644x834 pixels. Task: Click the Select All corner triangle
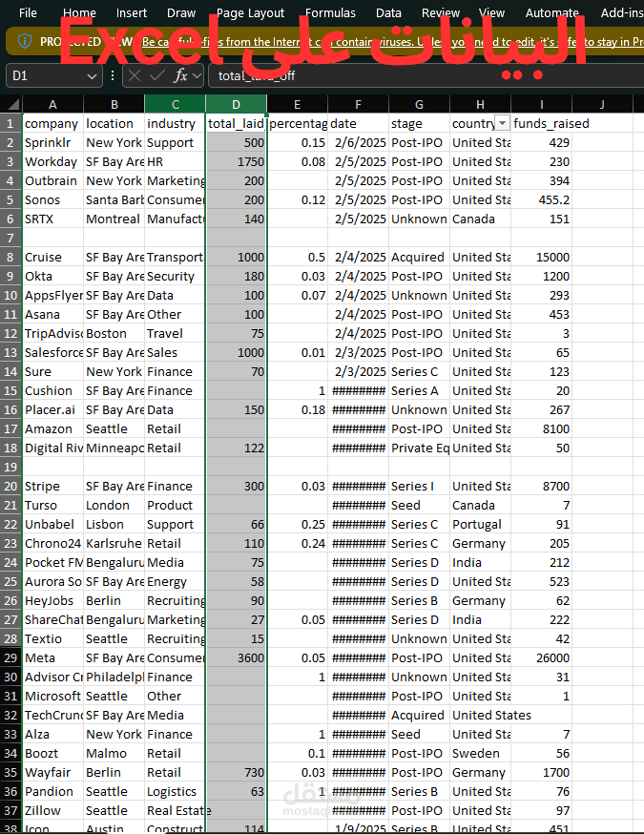(x=11, y=104)
